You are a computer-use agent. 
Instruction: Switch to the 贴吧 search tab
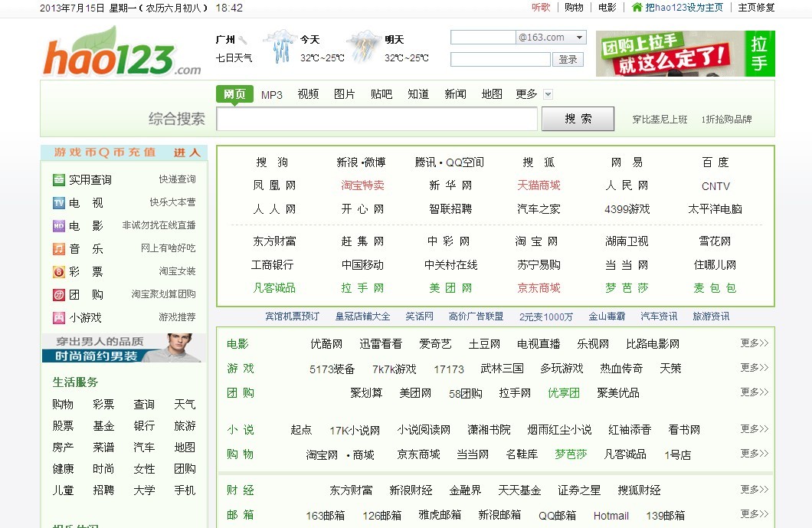(x=381, y=94)
